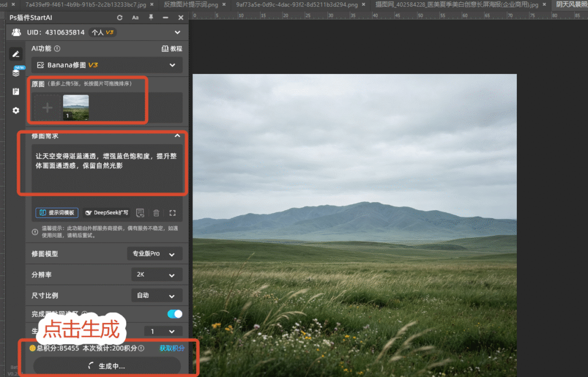Open the document history sidebar icon

pos(16,91)
